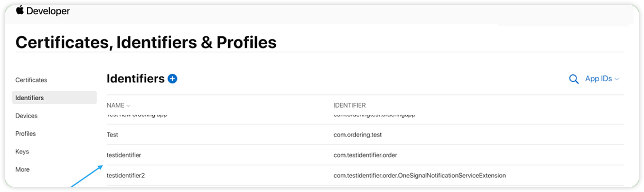644x192 pixels.
Task: Open Certificates in the sidebar
Action: 31,80
